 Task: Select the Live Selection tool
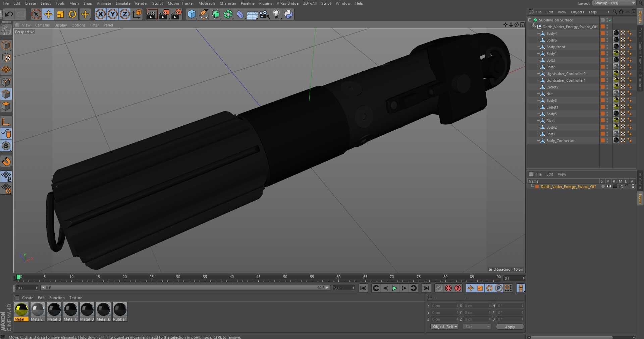[36, 14]
